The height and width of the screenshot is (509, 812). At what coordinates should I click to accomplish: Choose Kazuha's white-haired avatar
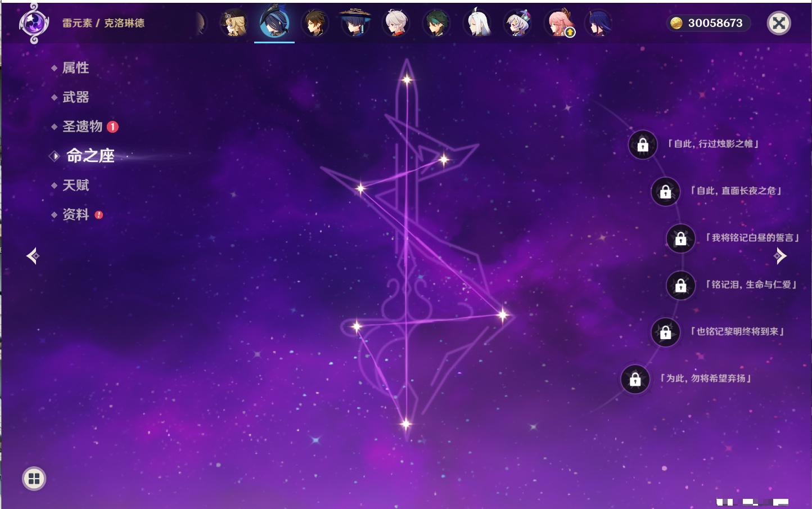click(396, 23)
